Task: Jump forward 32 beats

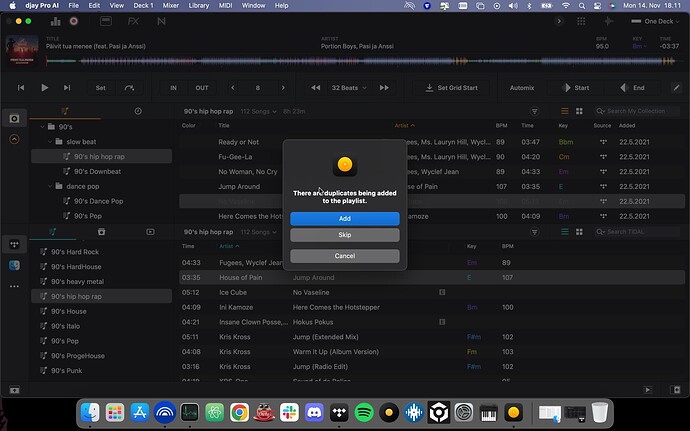Action: (384, 88)
